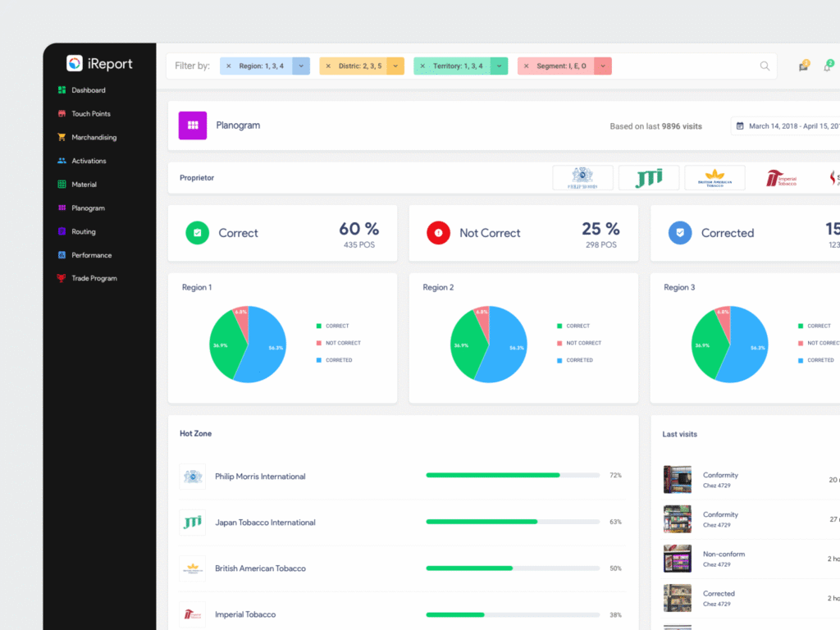The width and height of the screenshot is (840, 630).
Task: Expand the Distric filter dropdown arrow
Action: pos(395,66)
